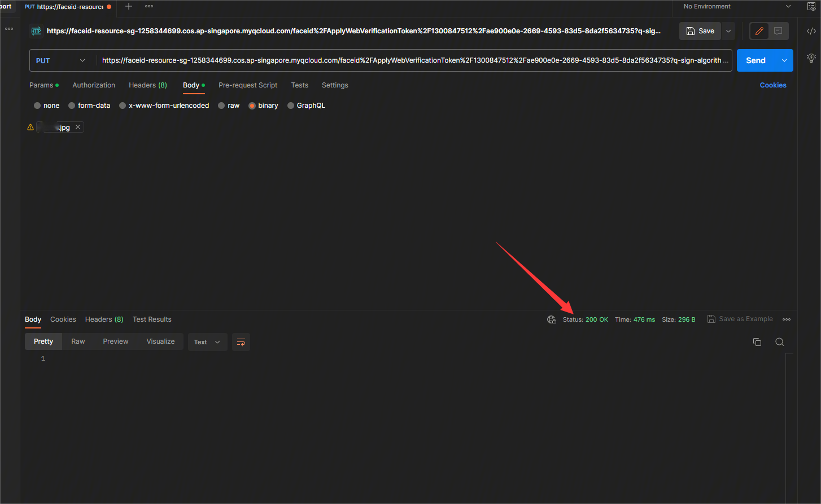
Task: Open the Test Results response tab
Action: (152, 319)
